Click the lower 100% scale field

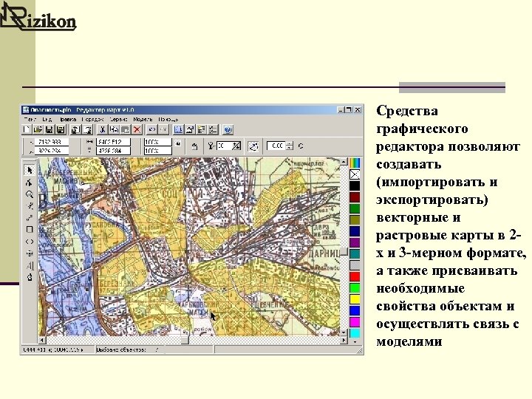click(158, 151)
